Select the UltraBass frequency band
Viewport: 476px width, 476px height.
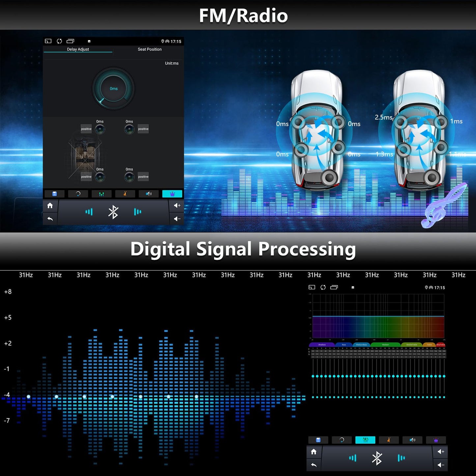point(322,345)
